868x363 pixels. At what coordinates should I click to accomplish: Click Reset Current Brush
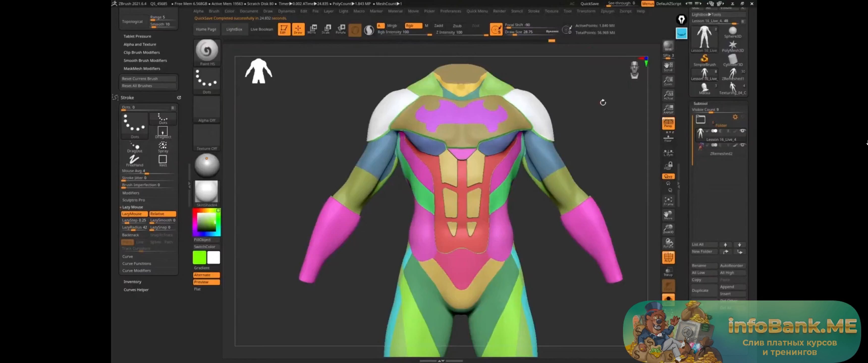(148, 78)
